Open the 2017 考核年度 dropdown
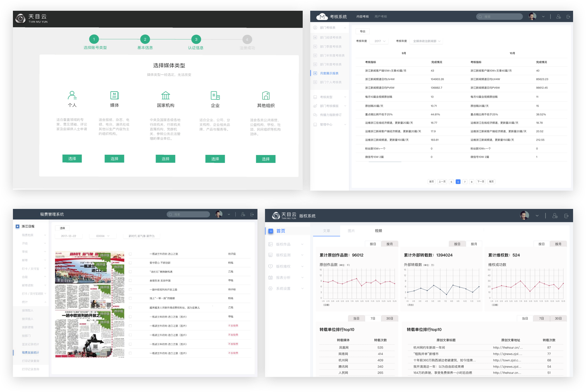 tap(380, 41)
